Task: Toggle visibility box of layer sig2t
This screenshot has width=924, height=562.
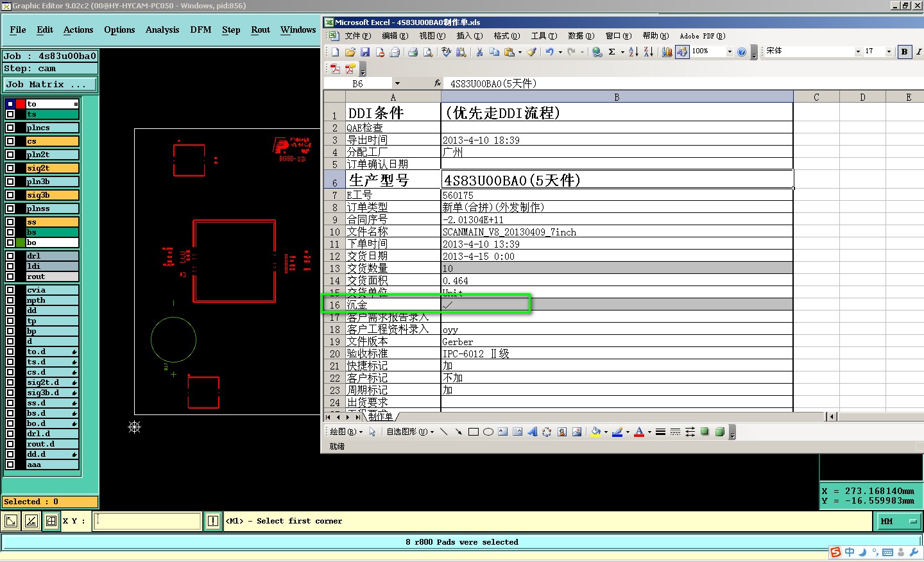Action: (x=10, y=168)
